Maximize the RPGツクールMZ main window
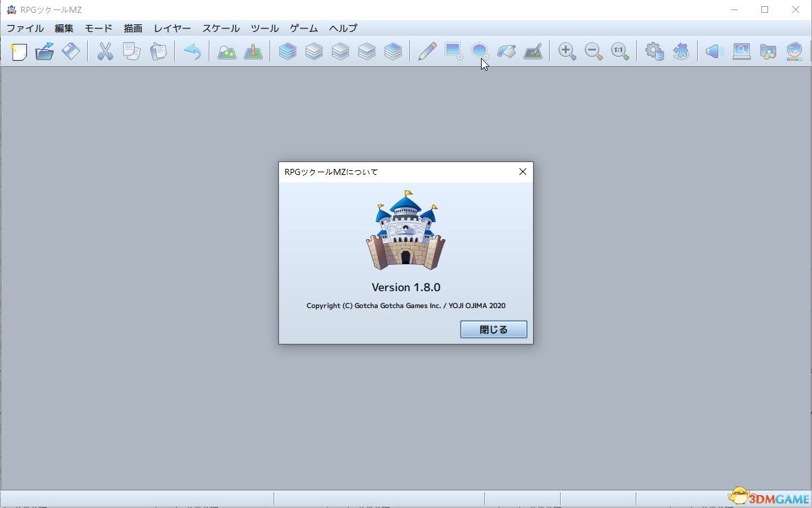Screen dimensions: 812x508 [765, 9]
